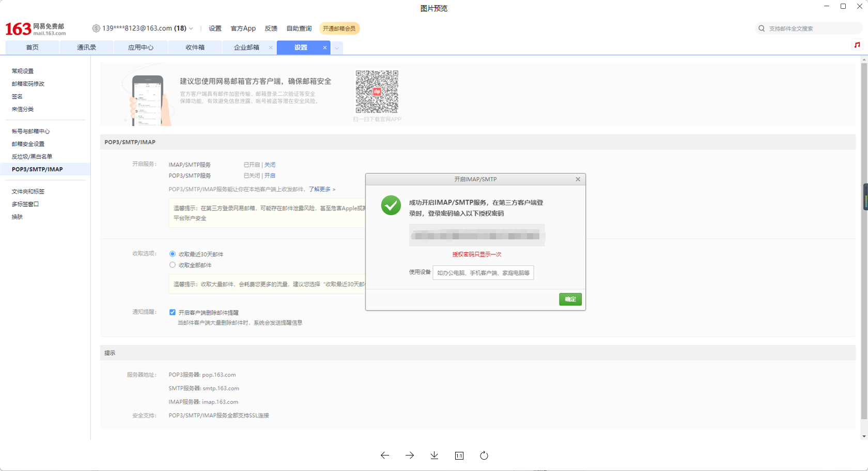The width and height of the screenshot is (868, 471).
Task: Open 多标签窗口 in the sidebar
Action: click(25, 204)
